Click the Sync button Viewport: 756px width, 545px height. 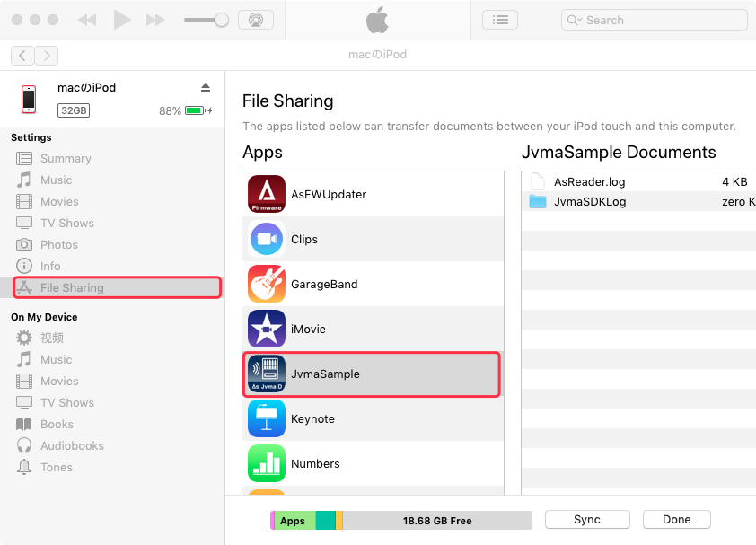click(x=586, y=519)
